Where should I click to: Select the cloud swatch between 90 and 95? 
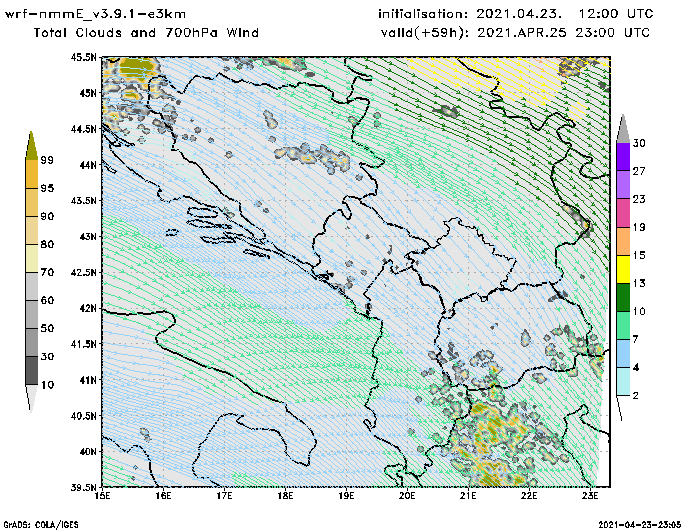[x=32, y=202]
